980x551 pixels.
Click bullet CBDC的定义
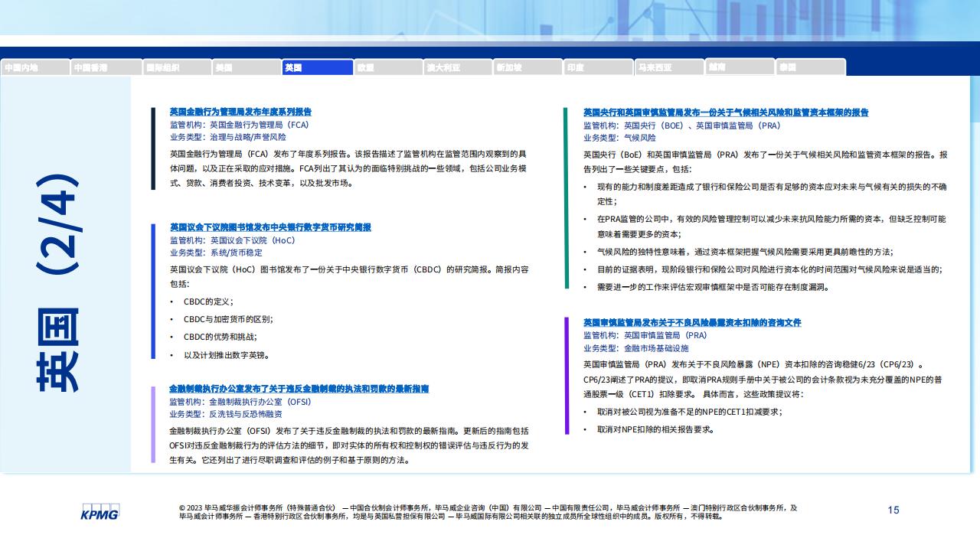[x=208, y=302]
